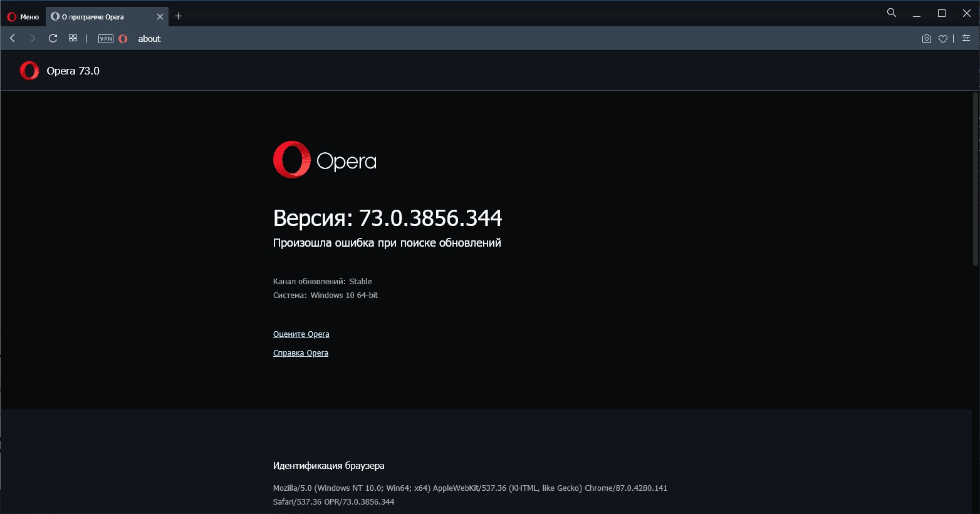Click the red Opera logo beside 'Opera 73.0'
Screen dimensions: 980x514
tap(29, 71)
